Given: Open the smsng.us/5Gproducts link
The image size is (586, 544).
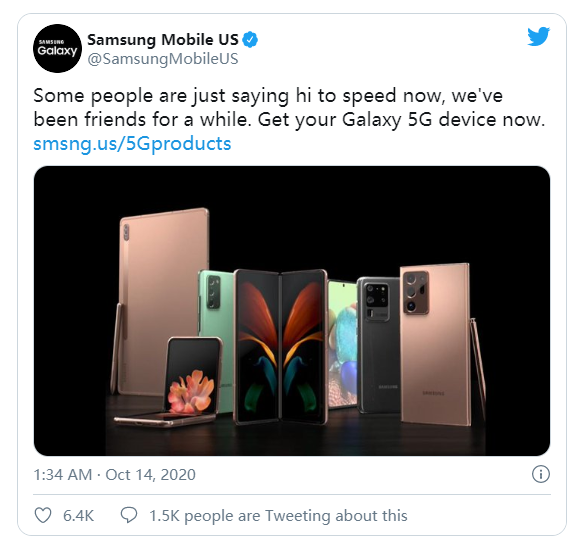Looking at the screenshot, I should click(x=132, y=143).
